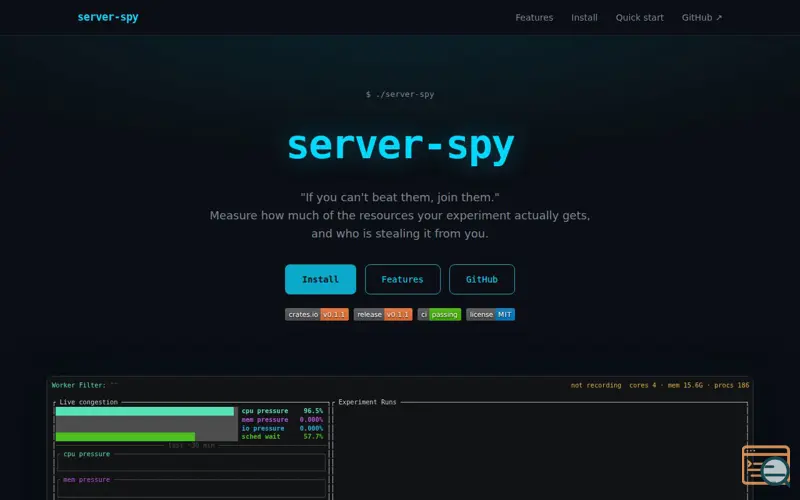Click the 'cpu pressure 96.5%' legend row

point(282,411)
